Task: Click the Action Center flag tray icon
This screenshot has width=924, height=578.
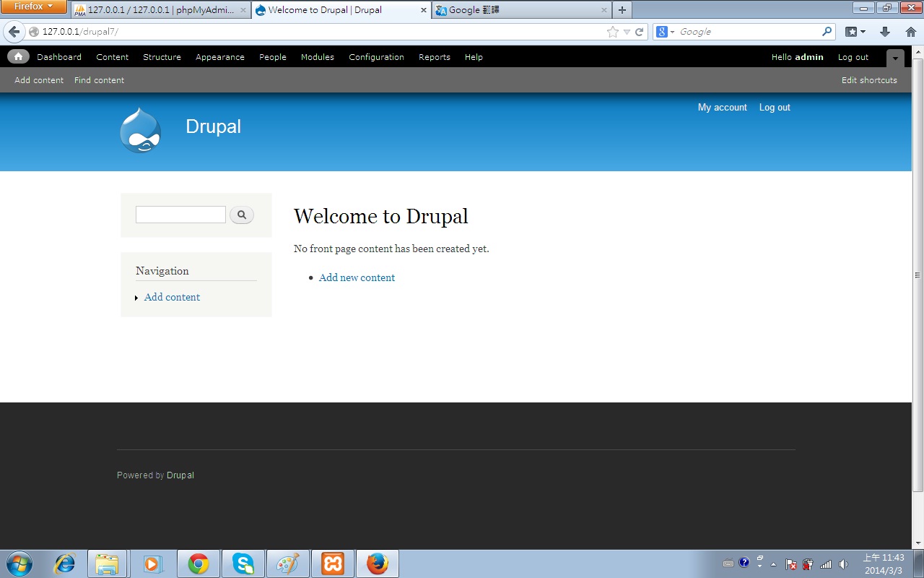Action: [791, 564]
